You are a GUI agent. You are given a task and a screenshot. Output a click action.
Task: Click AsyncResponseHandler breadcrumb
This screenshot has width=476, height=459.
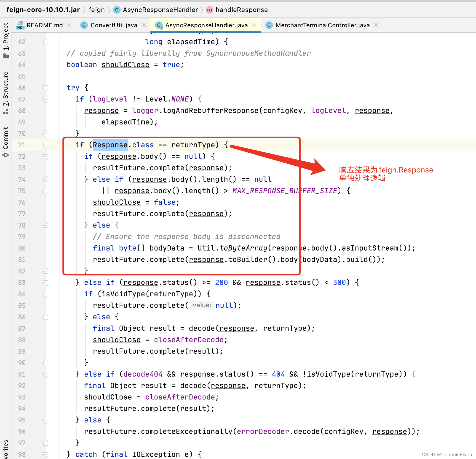pos(160,10)
